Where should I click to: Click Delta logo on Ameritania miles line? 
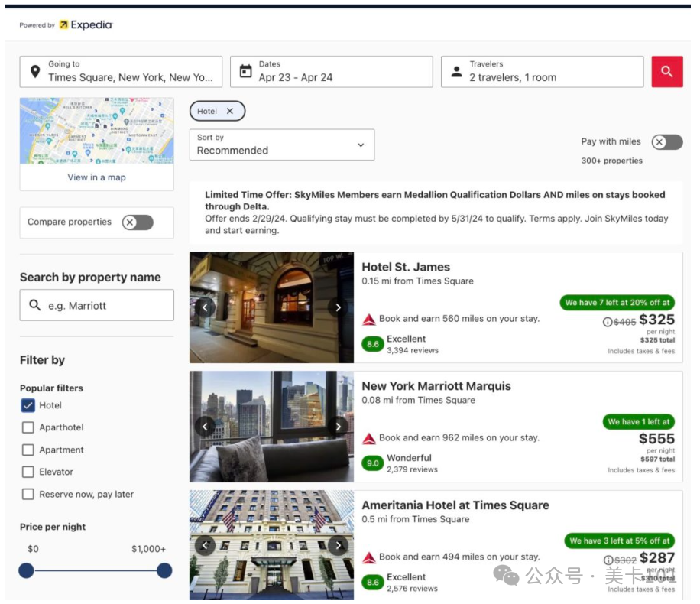[x=369, y=557]
